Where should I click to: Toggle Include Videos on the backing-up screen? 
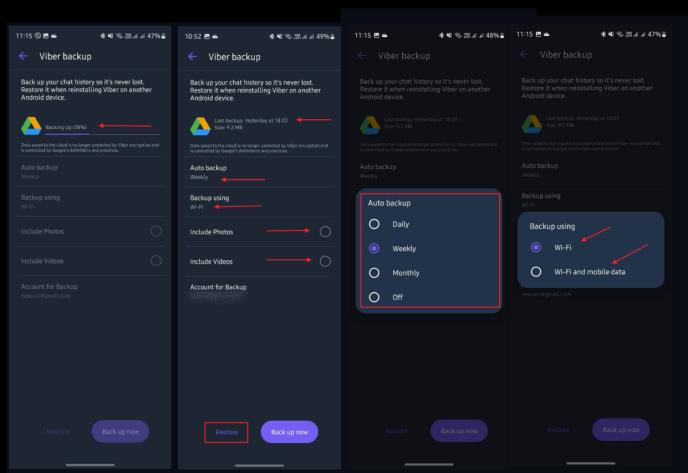pos(156,261)
